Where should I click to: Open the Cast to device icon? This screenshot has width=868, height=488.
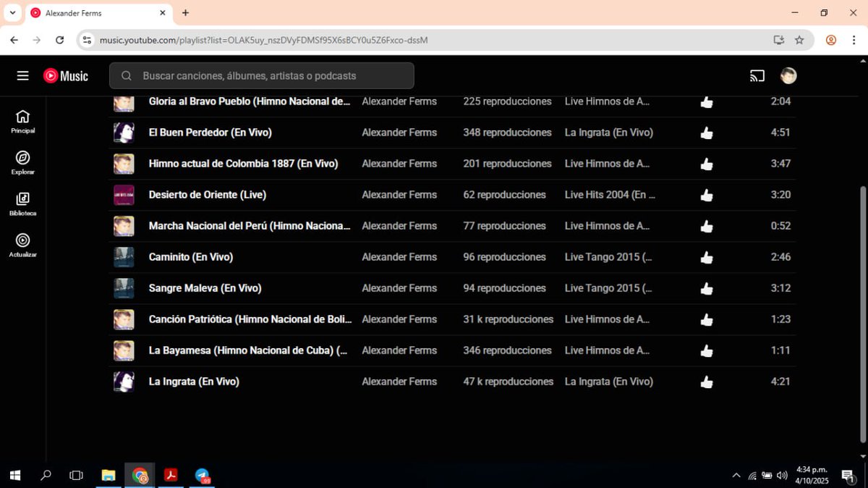(757, 76)
